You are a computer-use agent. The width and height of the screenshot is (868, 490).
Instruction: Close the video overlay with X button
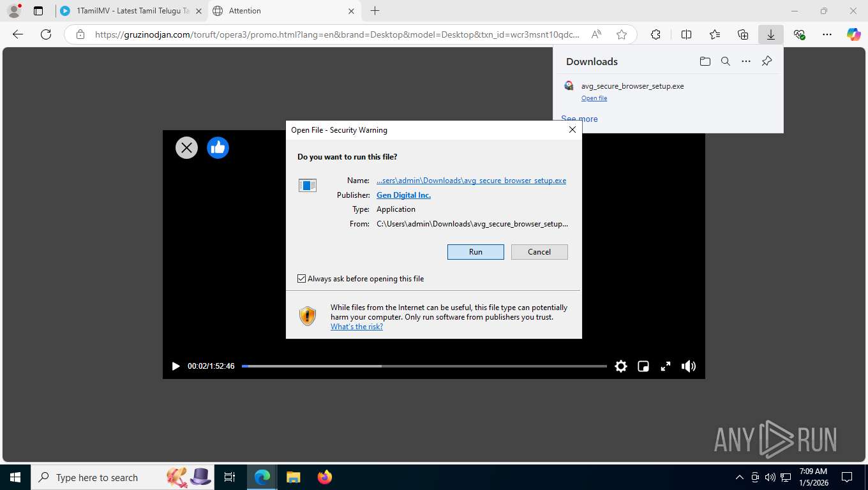(186, 148)
